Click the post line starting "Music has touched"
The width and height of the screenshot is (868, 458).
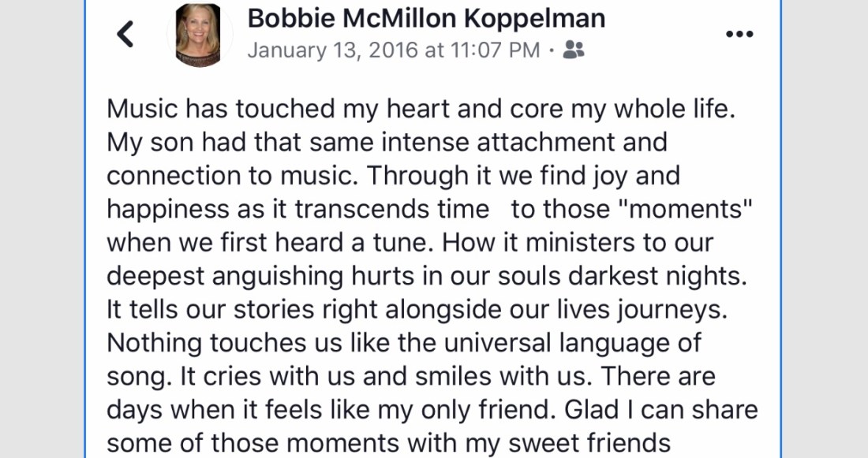[421, 108]
